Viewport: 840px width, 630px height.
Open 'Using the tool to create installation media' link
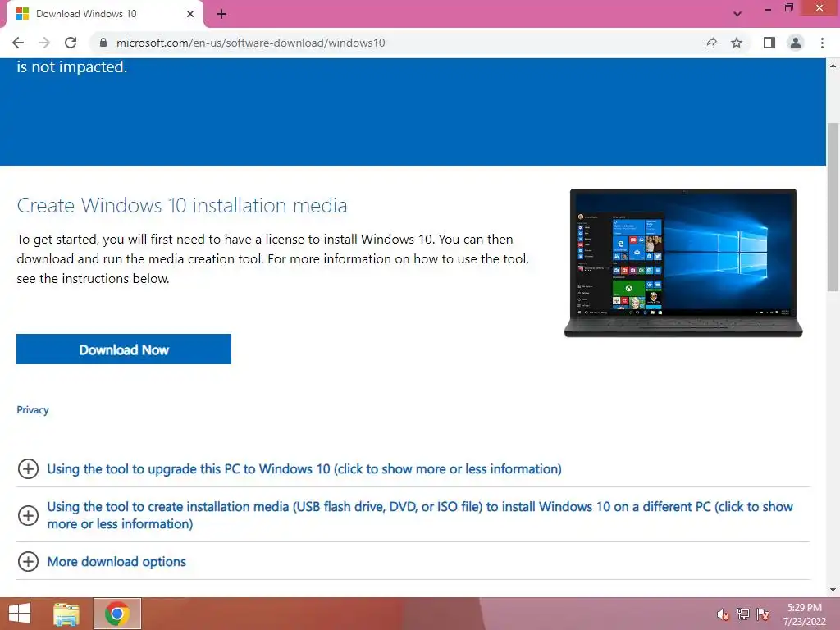420,515
